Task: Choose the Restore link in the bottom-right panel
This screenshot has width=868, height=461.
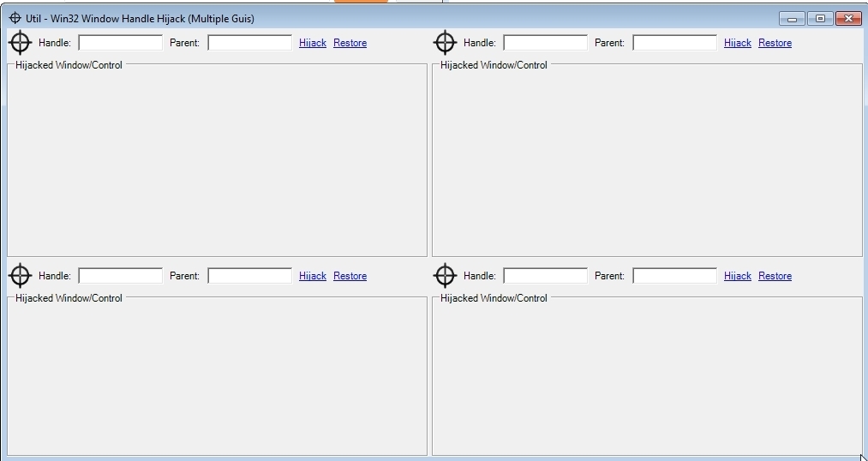Action: tap(775, 276)
